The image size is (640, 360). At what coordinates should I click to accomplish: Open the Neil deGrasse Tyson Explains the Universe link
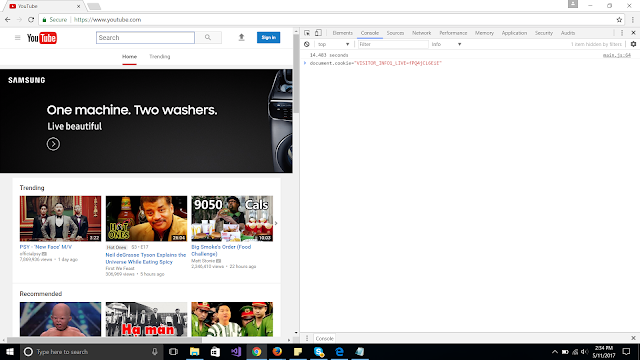pos(146,258)
